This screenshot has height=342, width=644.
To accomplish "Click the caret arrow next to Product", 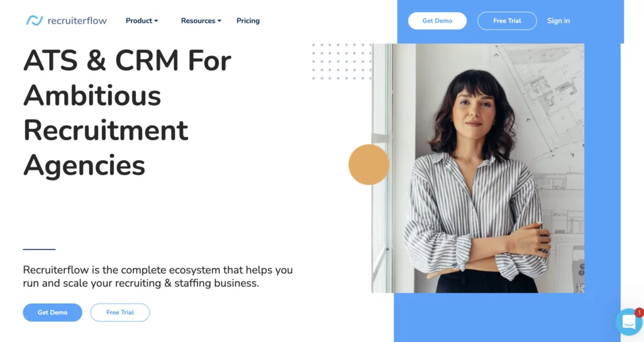I will click(156, 21).
